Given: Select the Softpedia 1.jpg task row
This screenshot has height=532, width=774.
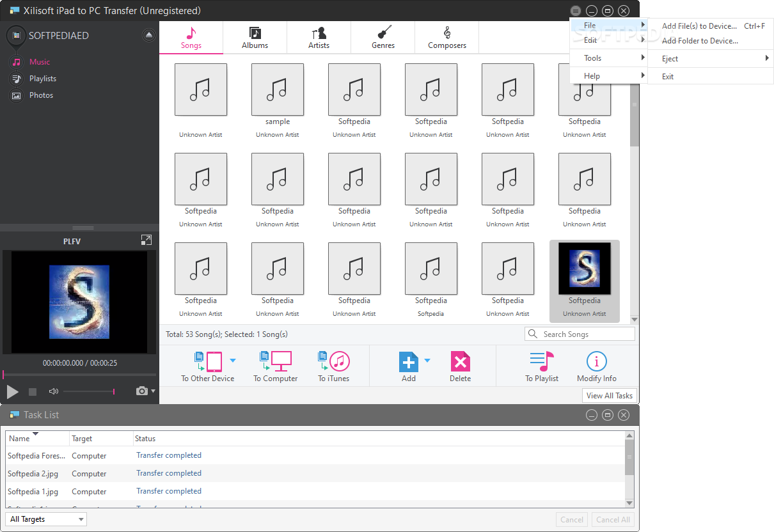Looking at the screenshot, I should tap(315, 492).
